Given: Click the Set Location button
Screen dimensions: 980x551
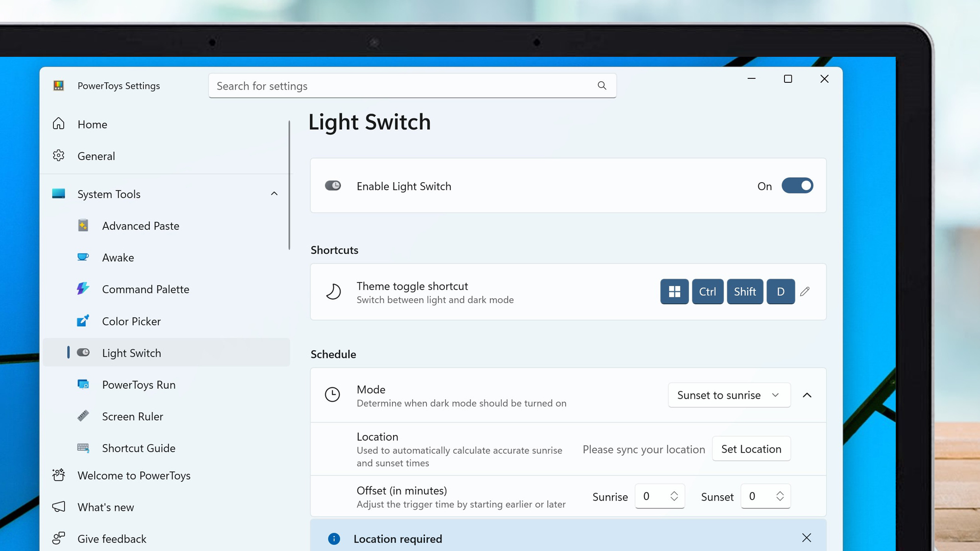Looking at the screenshot, I should coord(751,449).
